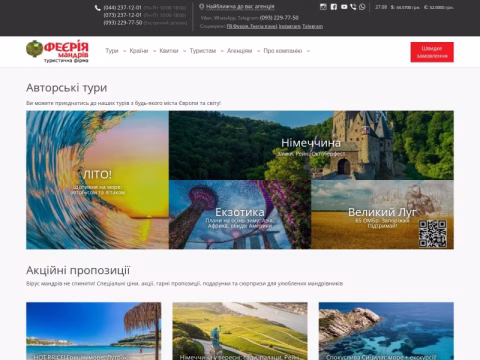Open the Тури menu item
Viewport: 480px width, 360px height.
point(112,51)
